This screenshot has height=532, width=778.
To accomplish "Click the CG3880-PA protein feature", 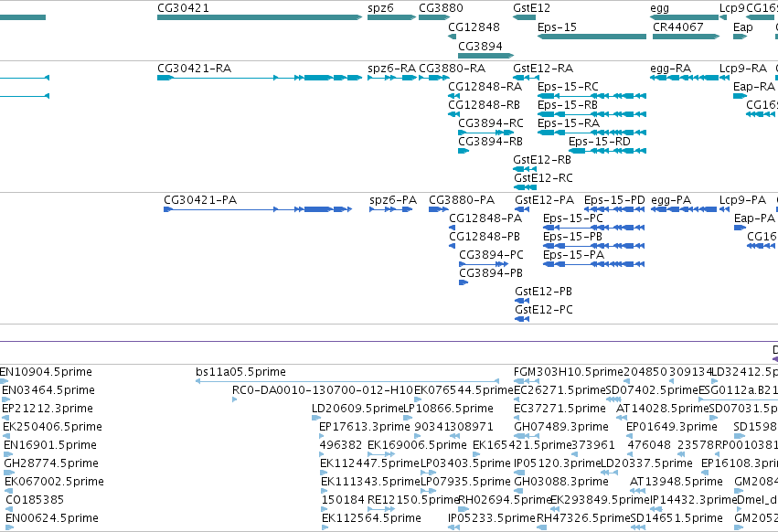I will point(439,209).
